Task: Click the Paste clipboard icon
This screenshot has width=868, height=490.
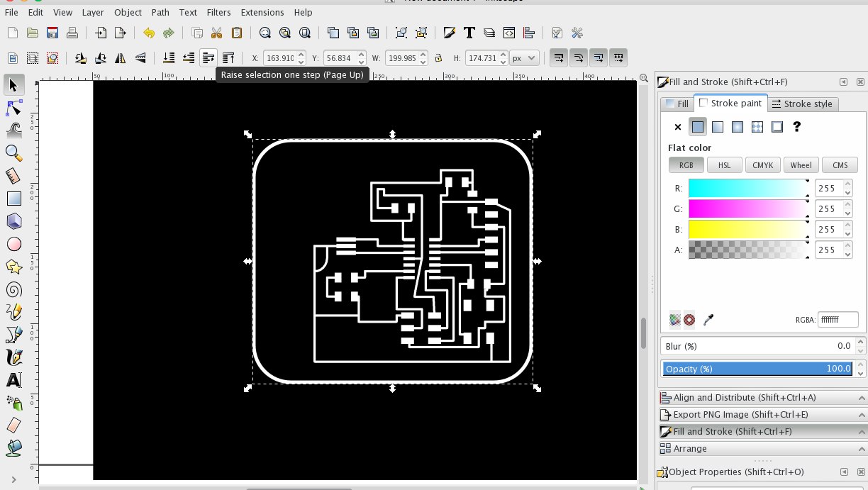Action: point(237,33)
